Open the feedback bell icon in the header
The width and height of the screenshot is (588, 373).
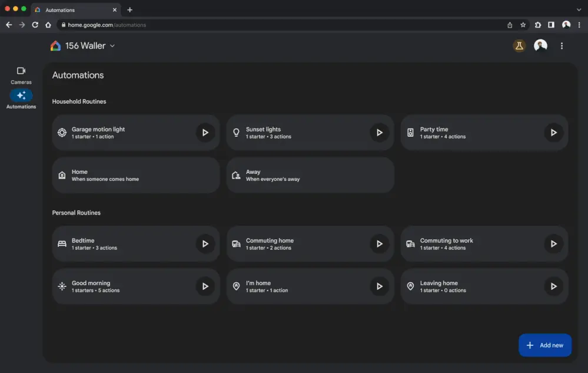tap(519, 45)
